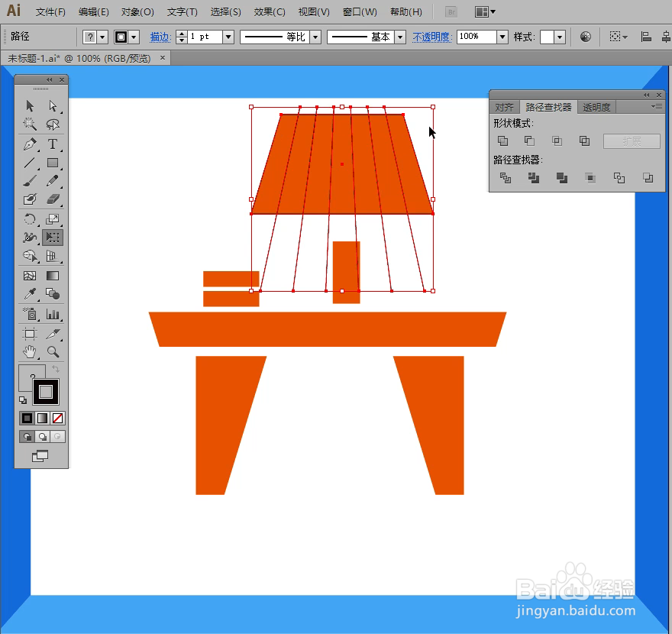This screenshot has width=672, height=634.
Task: Select the Magic Wand tool
Action: click(30, 125)
